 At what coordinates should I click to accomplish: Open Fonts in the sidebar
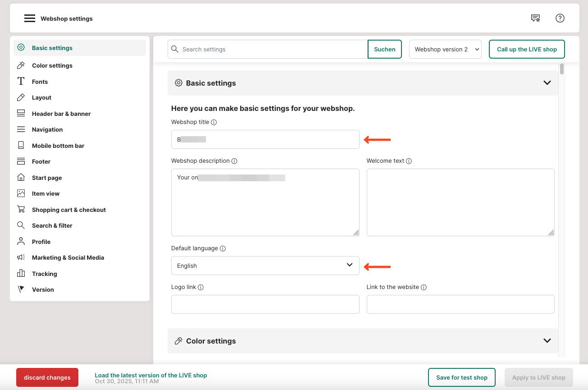tap(40, 82)
